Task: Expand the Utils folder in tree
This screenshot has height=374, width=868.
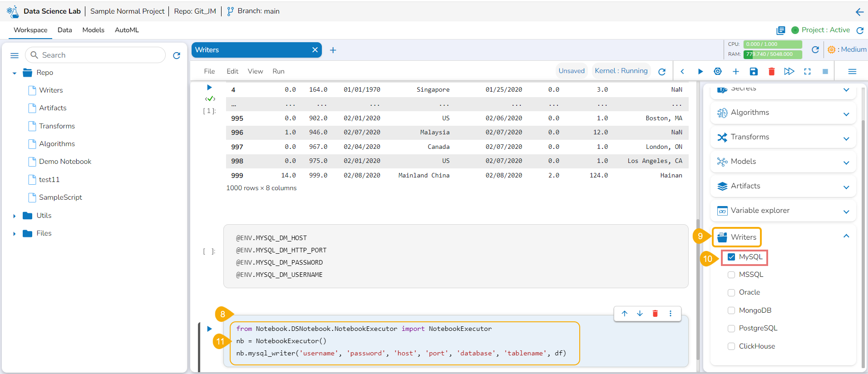Action: click(15, 216)
